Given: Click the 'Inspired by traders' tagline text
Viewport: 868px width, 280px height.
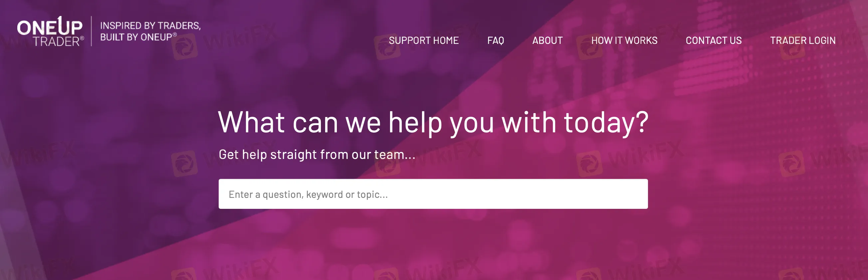Looking at the screenshot, I should (x=150, y=26).
